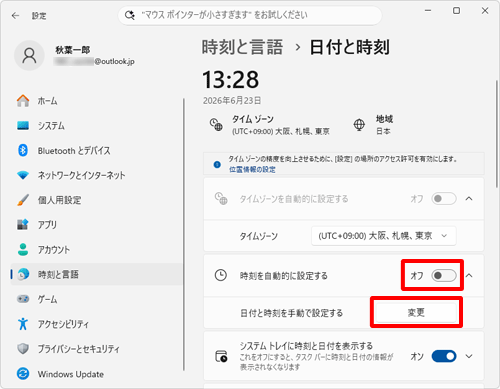Enable 時刻を自動的に設定する toggle

(x=444, y=276)
